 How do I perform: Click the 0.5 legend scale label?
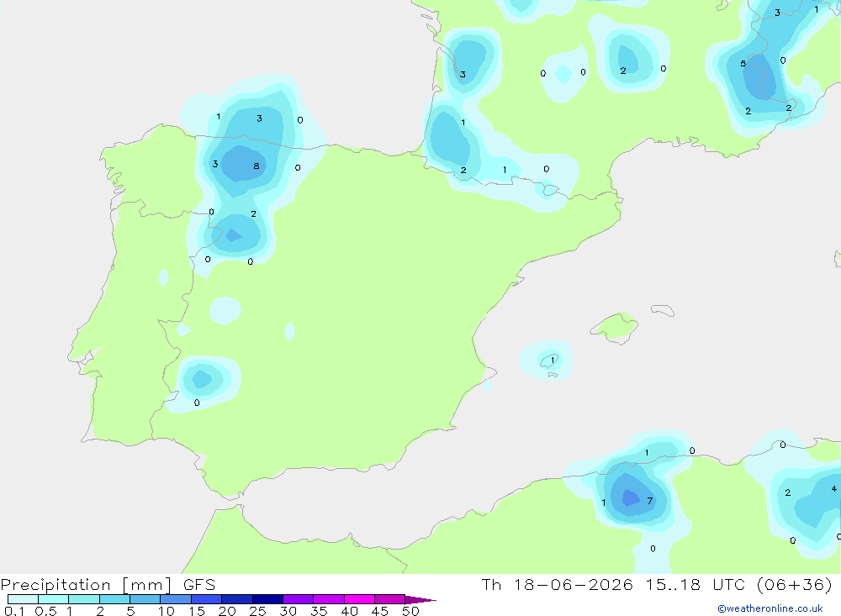coord(45,611)
